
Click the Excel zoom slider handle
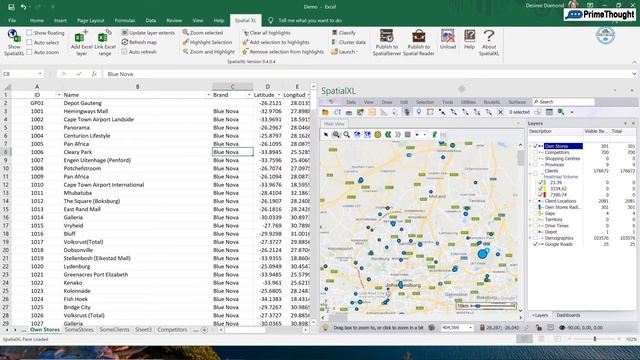595,339
